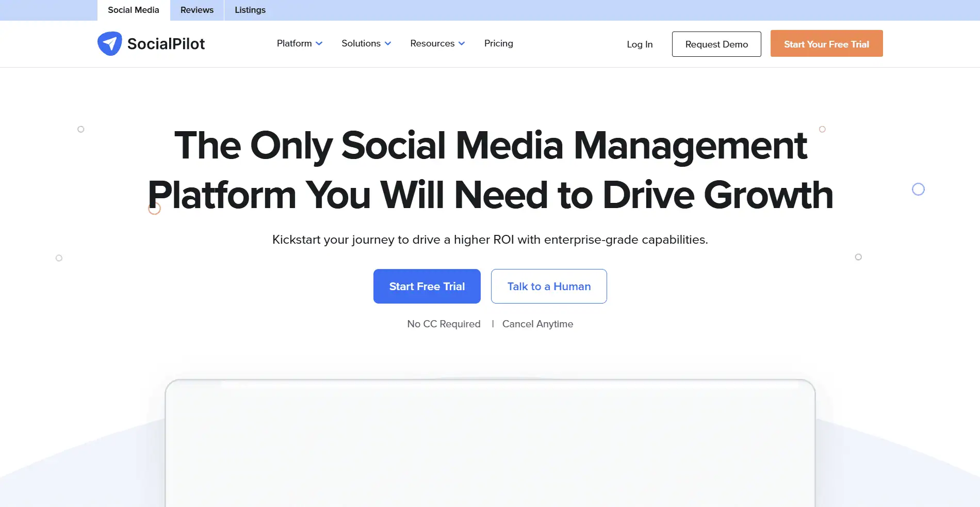The image size is (980, 507).
Task: Expand the Resources dropdown menu
Action: [x=437, y=43]
